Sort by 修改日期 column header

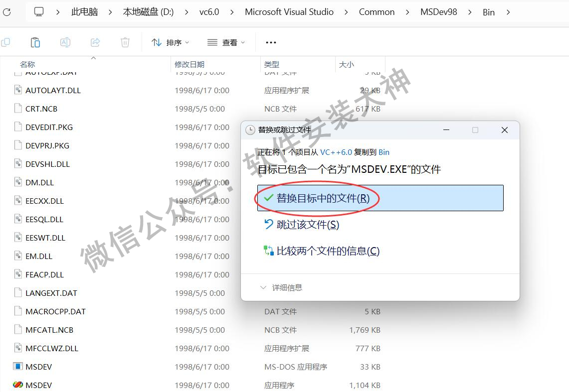point(190,64)
